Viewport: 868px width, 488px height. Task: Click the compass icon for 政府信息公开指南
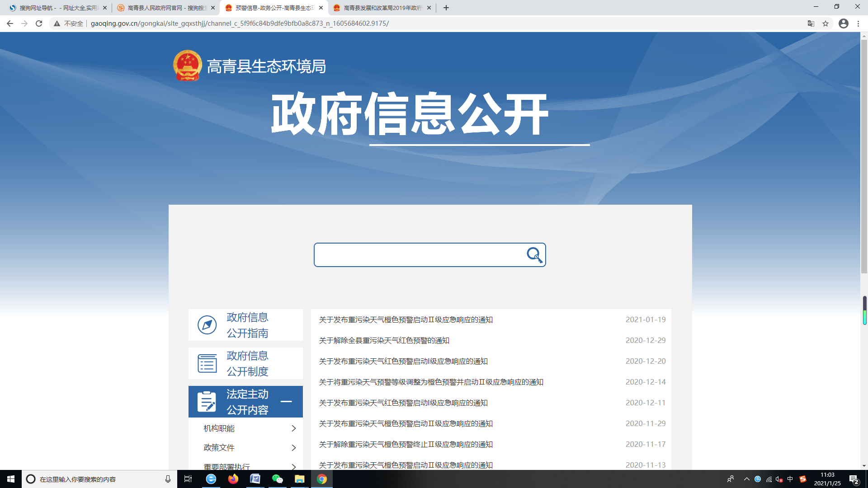207,325
